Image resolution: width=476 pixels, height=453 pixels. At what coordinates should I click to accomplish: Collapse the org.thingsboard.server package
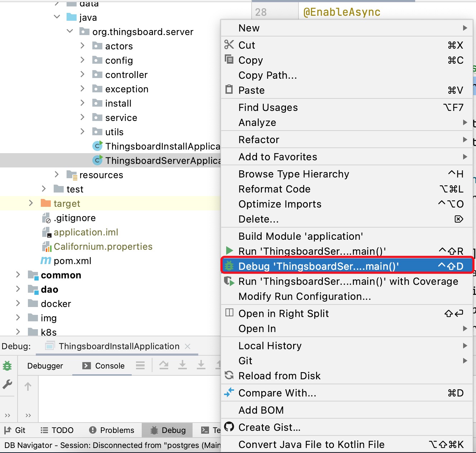pos(70,31)
